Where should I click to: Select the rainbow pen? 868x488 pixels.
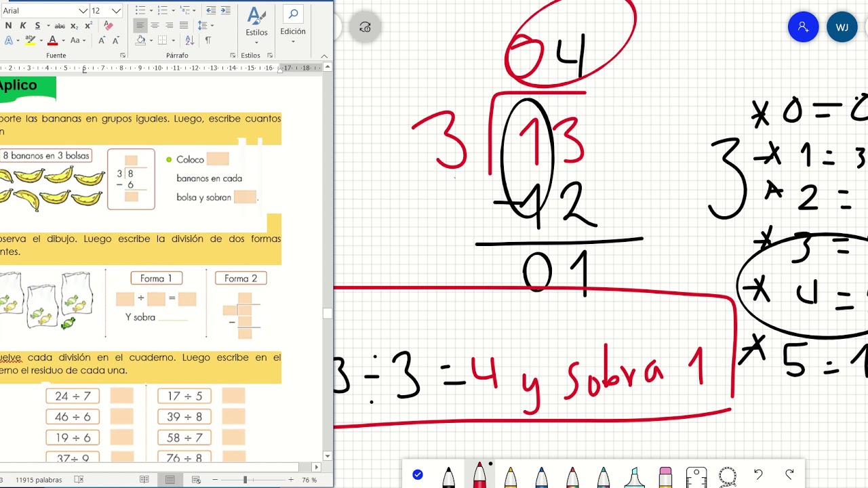572,476
